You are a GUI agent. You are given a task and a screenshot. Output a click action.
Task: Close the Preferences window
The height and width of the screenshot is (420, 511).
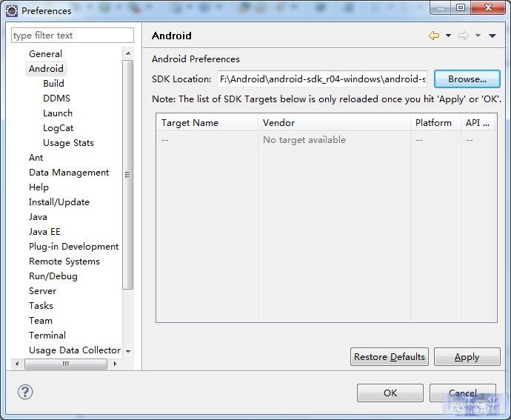pyautogui.click(x=488, y=7)
